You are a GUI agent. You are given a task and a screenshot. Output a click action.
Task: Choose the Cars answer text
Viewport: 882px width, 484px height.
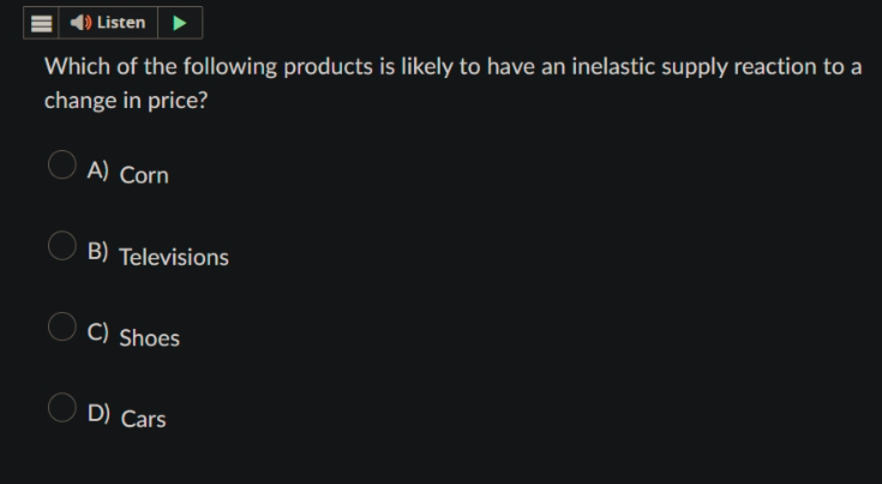[143, 419]
